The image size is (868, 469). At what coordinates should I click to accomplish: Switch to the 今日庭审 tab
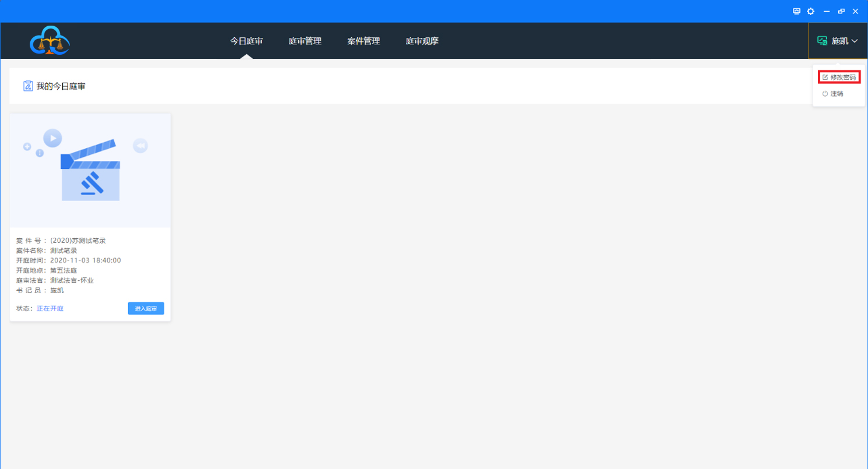246,41
